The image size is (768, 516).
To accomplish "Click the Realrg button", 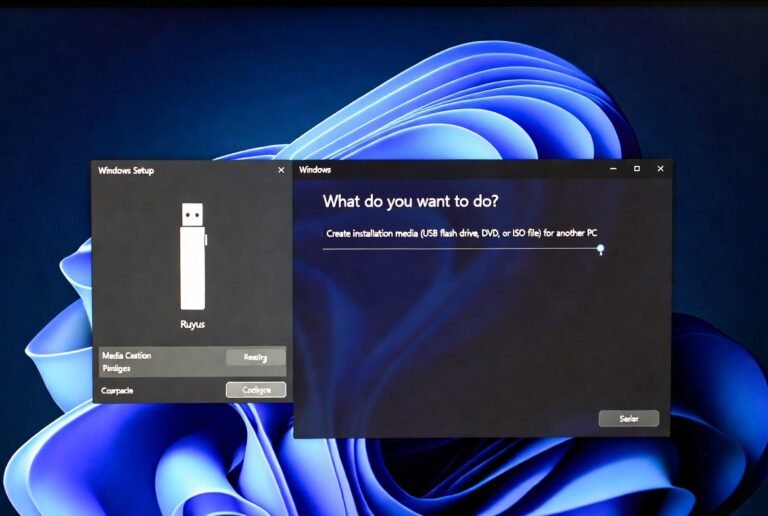I will [256, 357].
